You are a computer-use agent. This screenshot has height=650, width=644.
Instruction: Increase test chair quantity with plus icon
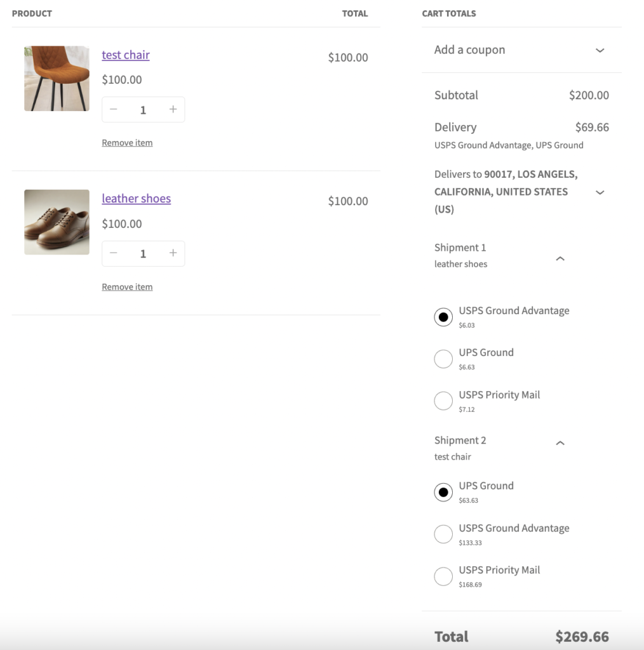coord(173,109)
